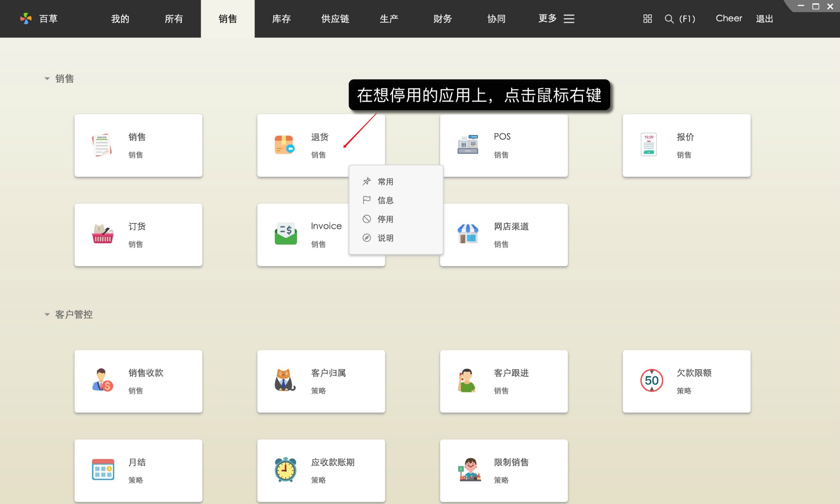Open the 客户归属 cat icon
840x504 pixels.
(285, 380)
